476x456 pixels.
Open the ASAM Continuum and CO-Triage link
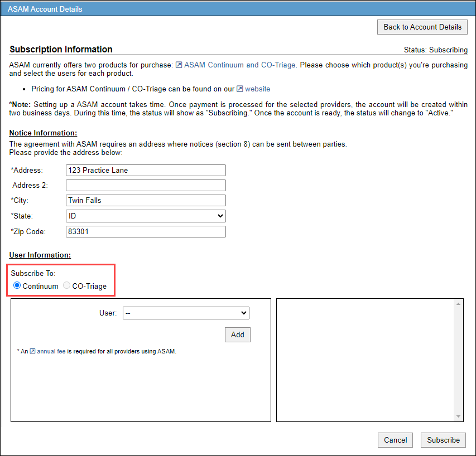(239, 65)
